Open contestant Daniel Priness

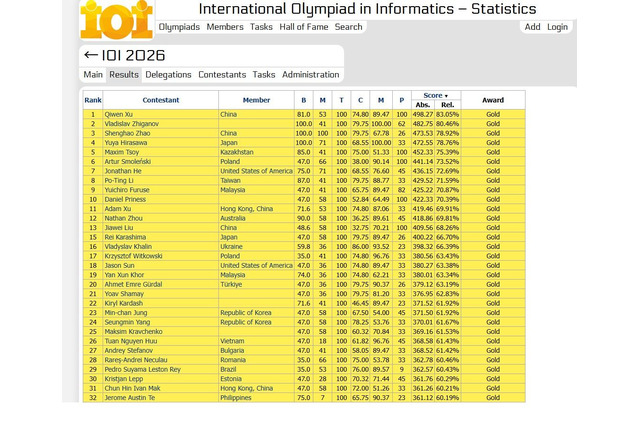(x=125, y=199)
